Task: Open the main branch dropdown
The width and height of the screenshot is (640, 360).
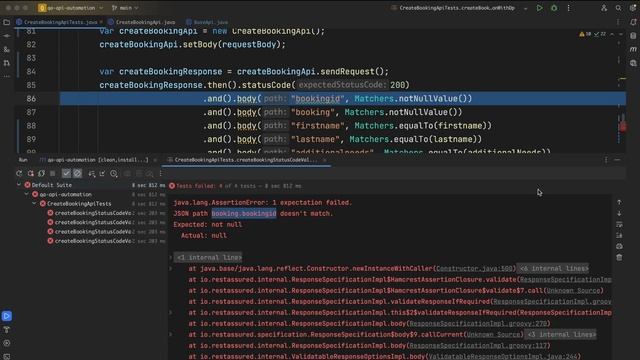Action: [125, 8]
